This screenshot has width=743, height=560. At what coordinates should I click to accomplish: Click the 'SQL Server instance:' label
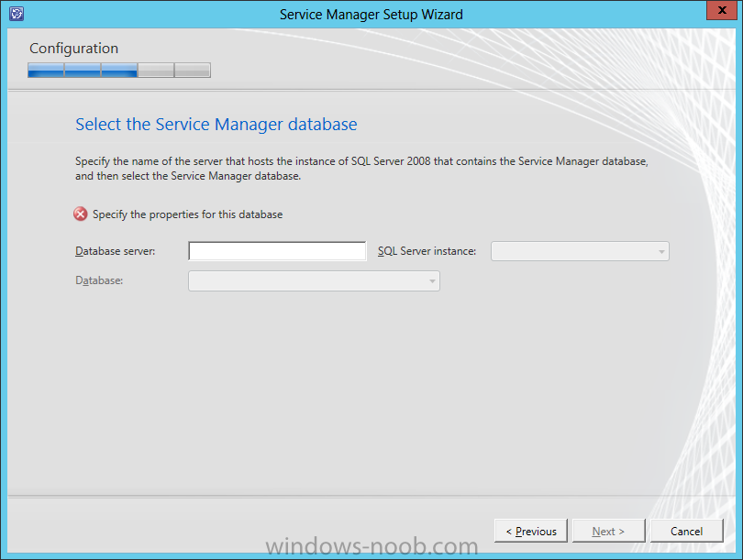point(427,251)
